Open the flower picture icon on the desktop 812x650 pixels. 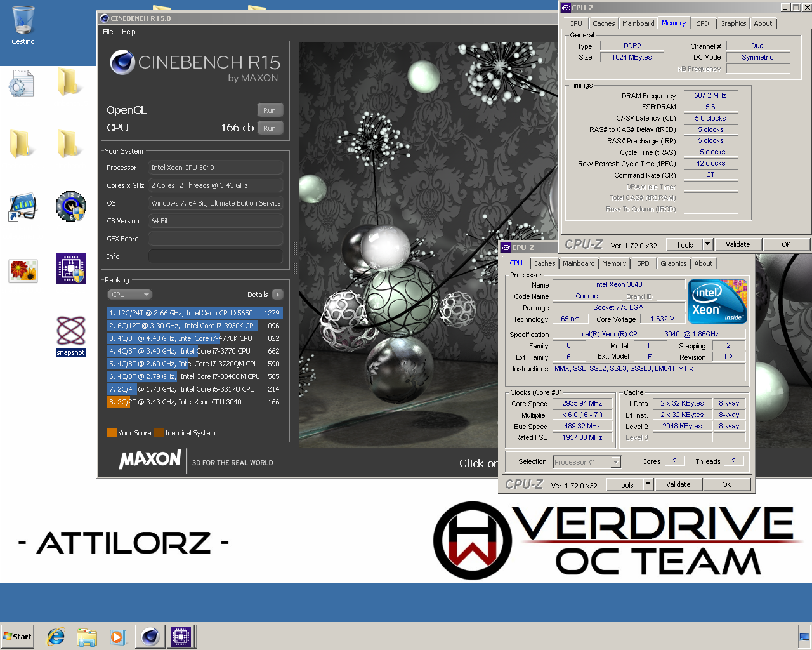pyautogui.click(x=23, y=270)
